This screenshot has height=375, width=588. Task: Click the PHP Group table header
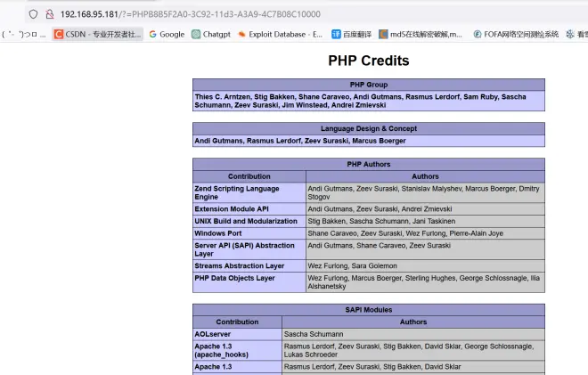pyautogui.click(x=368, y=85)
